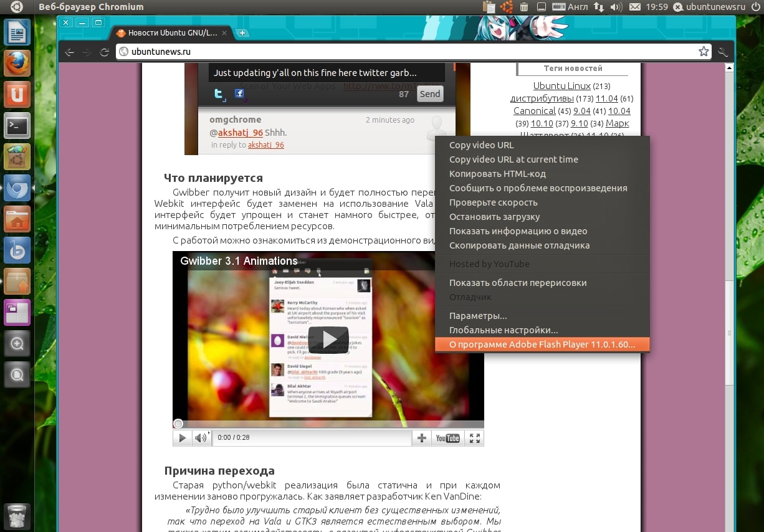Open the Англ keyboard layout indicator

coord(571,7)
